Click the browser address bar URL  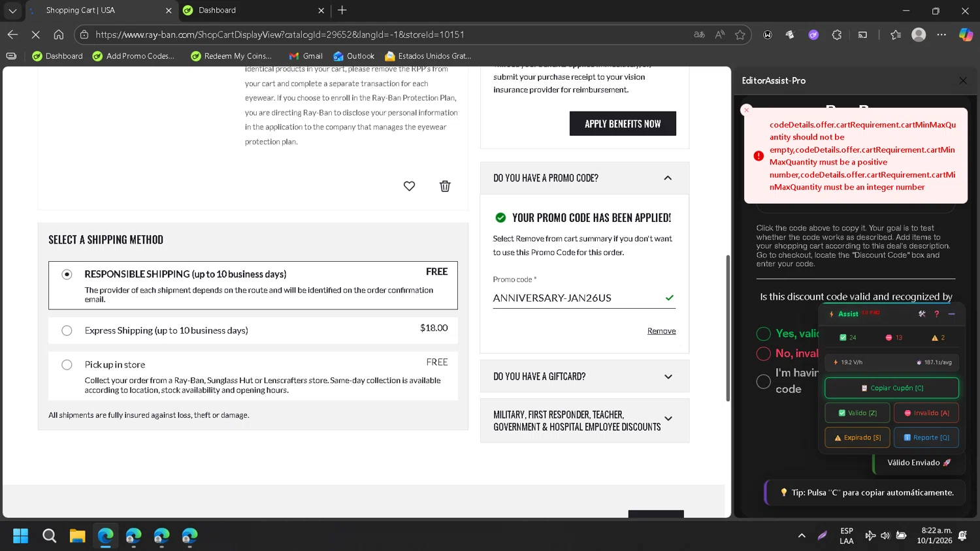[x=280, y=35]
